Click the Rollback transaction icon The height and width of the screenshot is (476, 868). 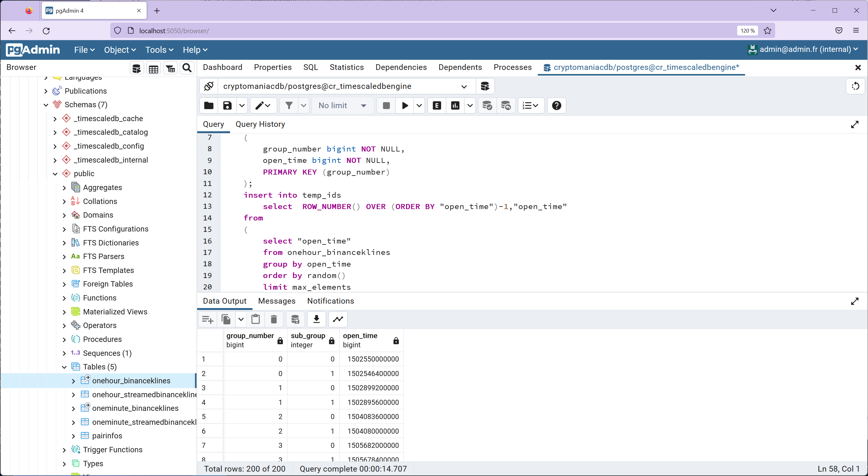[506, 106]
